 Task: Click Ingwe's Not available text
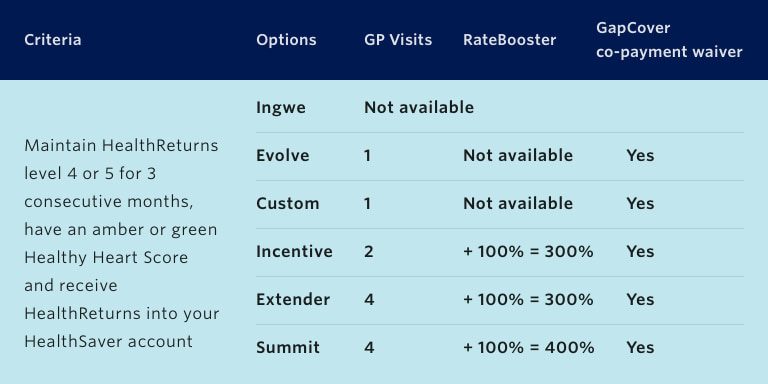pos(419,107)
